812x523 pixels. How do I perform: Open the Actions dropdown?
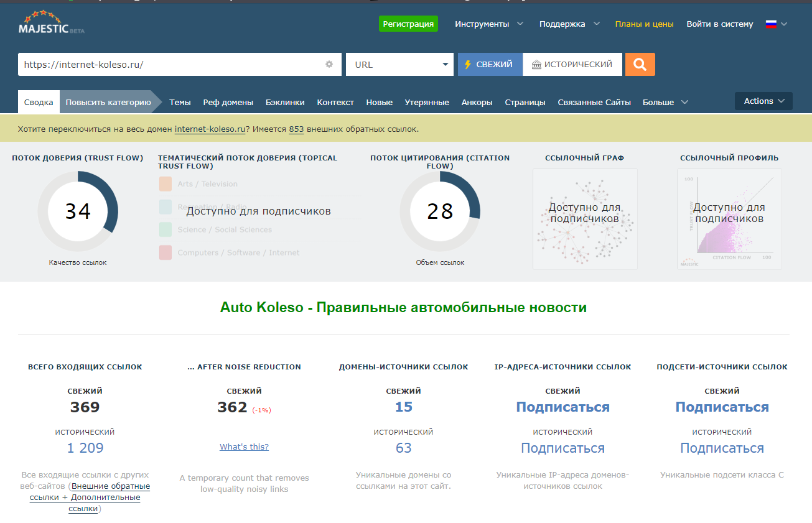click(x=763, y=101)
